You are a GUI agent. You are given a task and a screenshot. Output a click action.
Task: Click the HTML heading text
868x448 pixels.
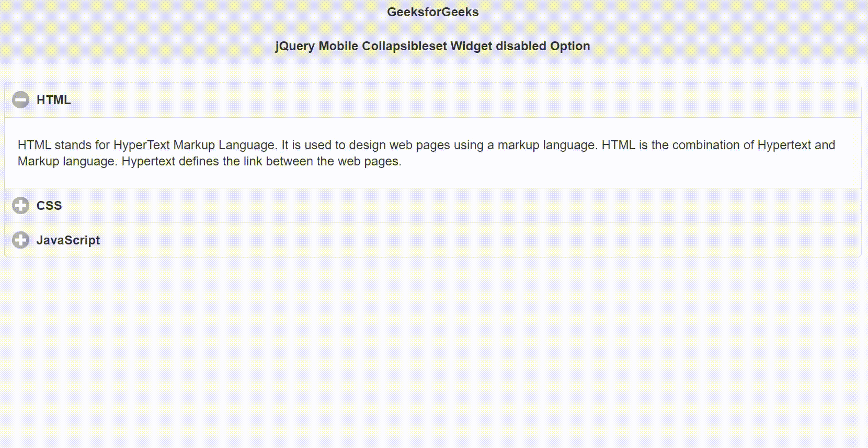point(54,100)
